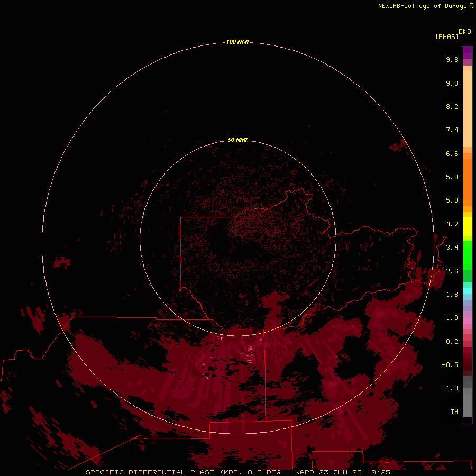This screenshot has height=476, width=476.
Task: Click the KAPD 23 JUN 25 10:25 timestamp
Action: pos(342,472)
